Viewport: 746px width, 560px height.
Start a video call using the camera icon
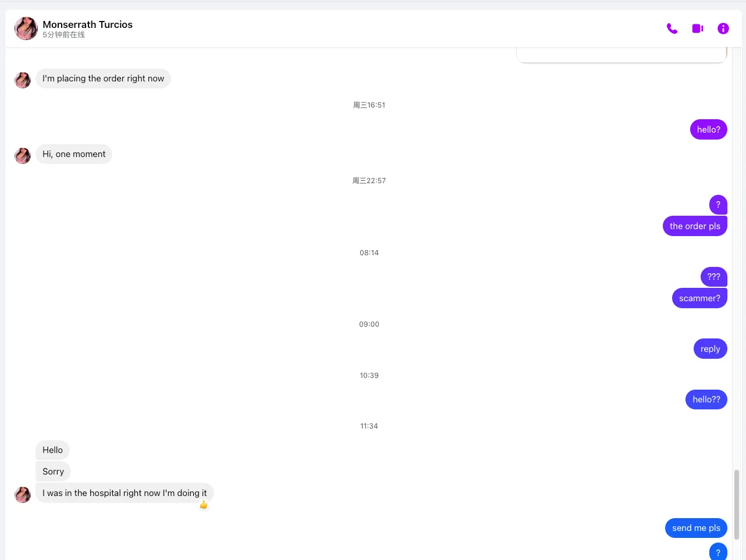coord(698,28)
